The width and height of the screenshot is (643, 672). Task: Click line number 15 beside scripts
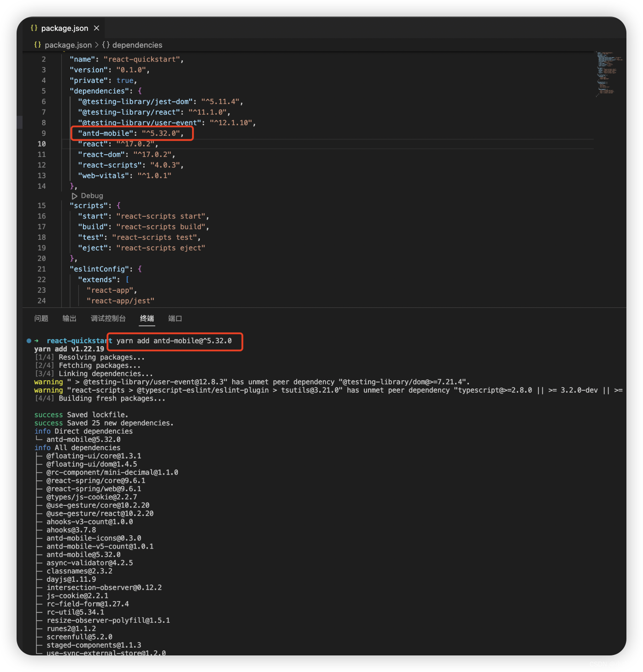(41, 206)
